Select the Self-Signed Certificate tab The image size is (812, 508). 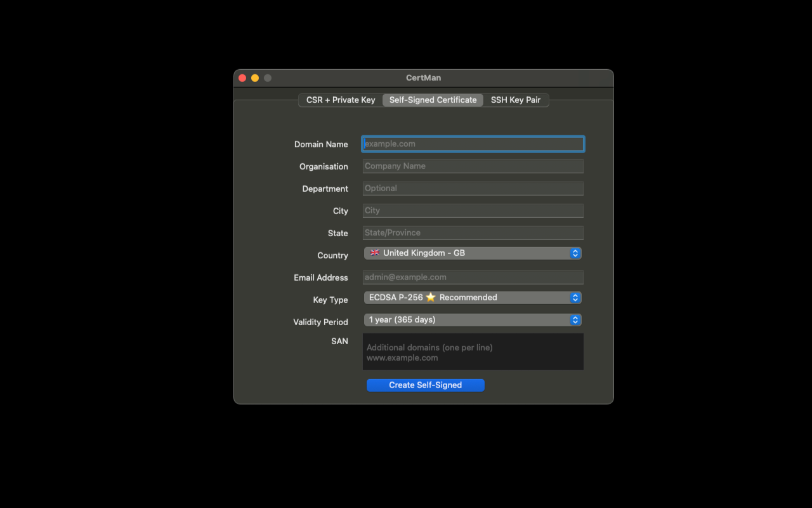(433, 100)
